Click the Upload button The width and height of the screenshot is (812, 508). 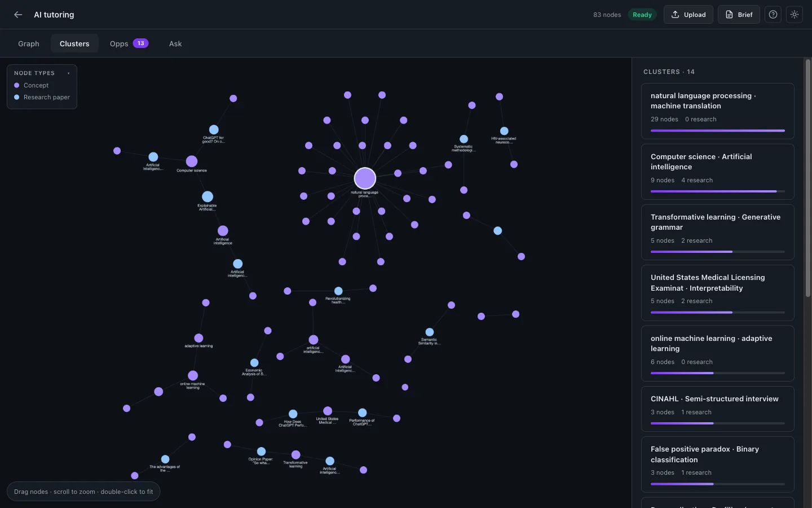[x=688, y=15]
